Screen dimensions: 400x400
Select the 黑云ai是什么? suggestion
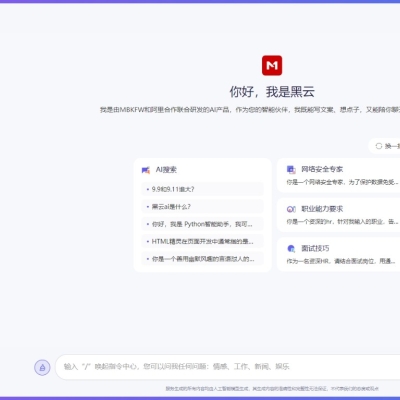[202, 207]
